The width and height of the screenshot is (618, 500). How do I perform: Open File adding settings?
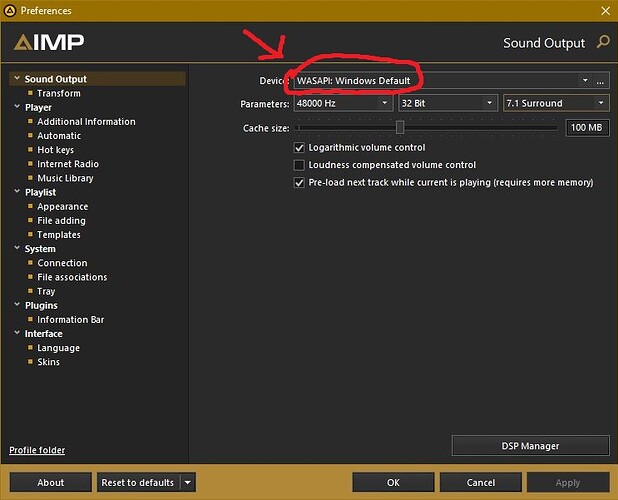coord(61,221)
